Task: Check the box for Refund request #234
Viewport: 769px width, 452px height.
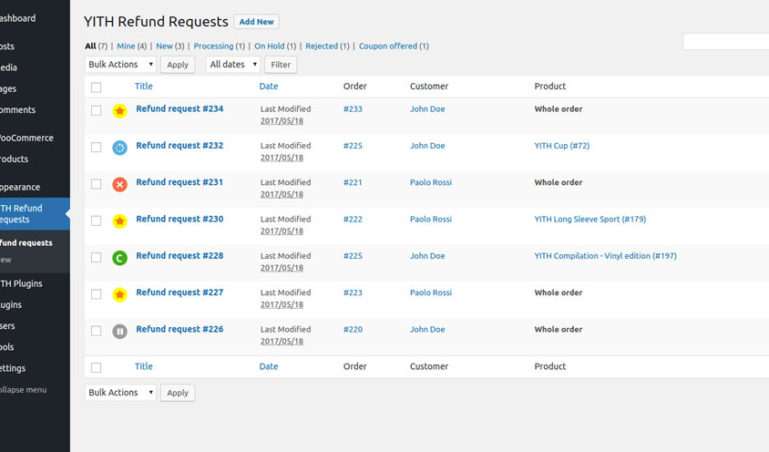Action: click(x=96, y=110)
